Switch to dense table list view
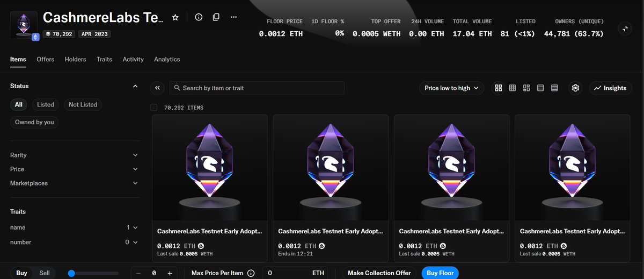Viewport: 644px width, 279px height. [554, 88]
